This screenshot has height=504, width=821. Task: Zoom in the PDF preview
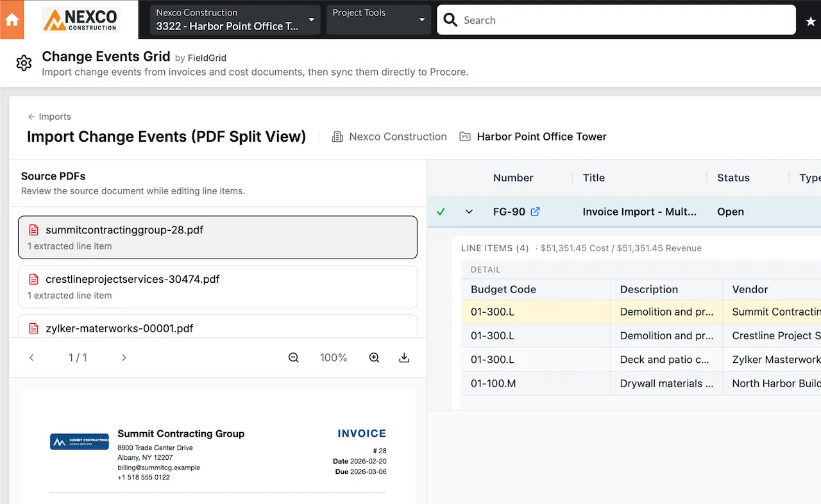point(375,358)
